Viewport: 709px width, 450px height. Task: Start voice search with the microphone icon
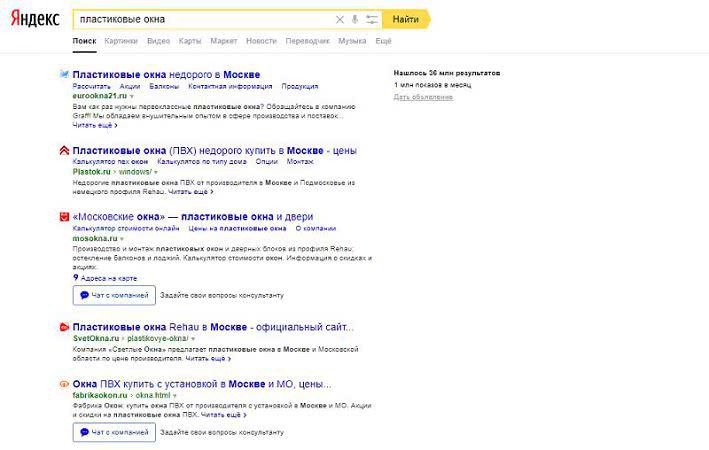(x=354, y=19)
